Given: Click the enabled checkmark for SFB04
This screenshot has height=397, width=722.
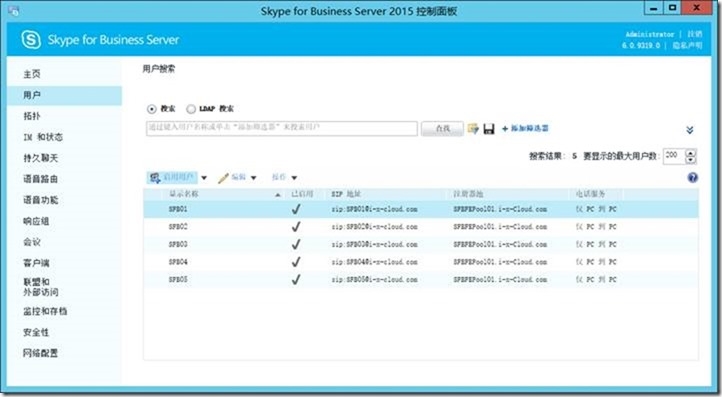Looking at the screenshot, I should 296,262.
